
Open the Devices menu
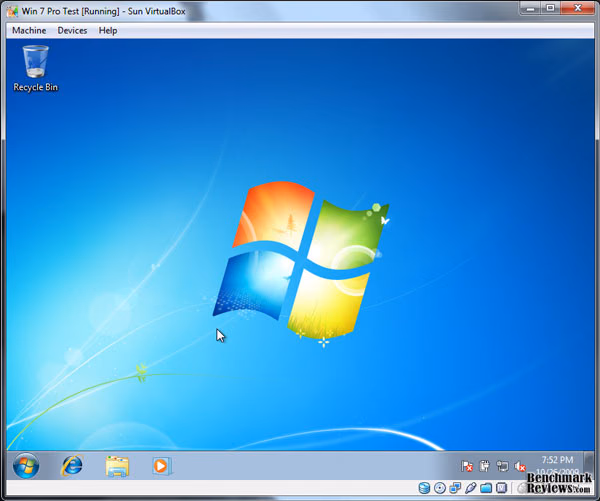(x=72, y=31)
